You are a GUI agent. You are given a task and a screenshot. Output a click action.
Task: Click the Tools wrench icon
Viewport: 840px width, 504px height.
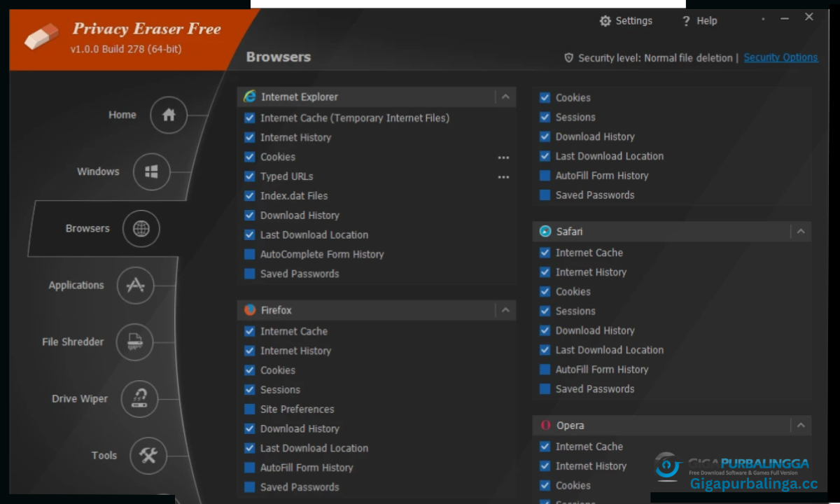pos(148,456)
